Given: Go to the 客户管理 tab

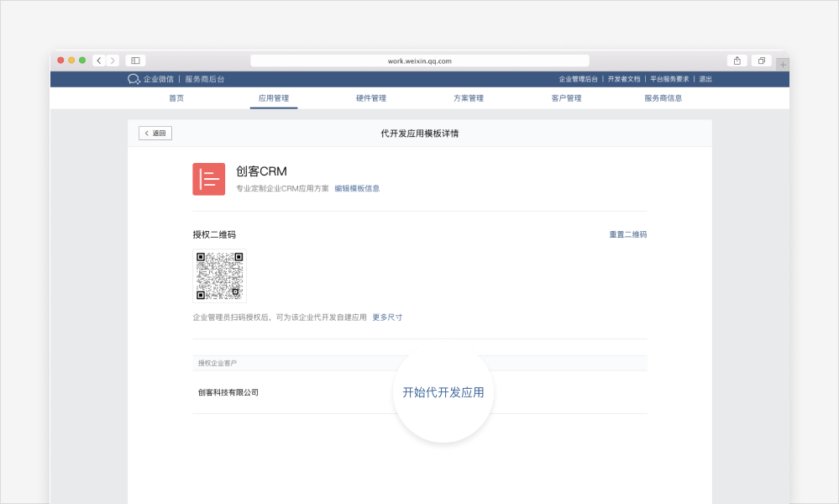Looking at the screenshot, I should 566,98.
